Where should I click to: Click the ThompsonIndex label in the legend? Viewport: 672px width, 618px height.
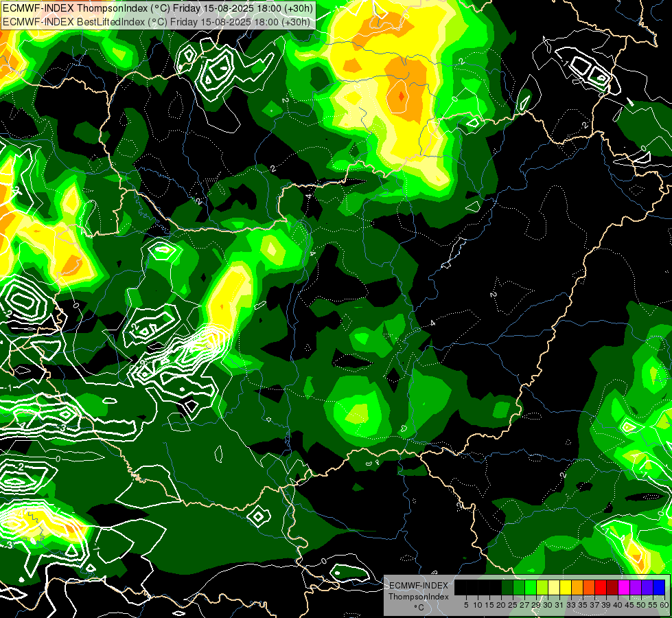419,597
